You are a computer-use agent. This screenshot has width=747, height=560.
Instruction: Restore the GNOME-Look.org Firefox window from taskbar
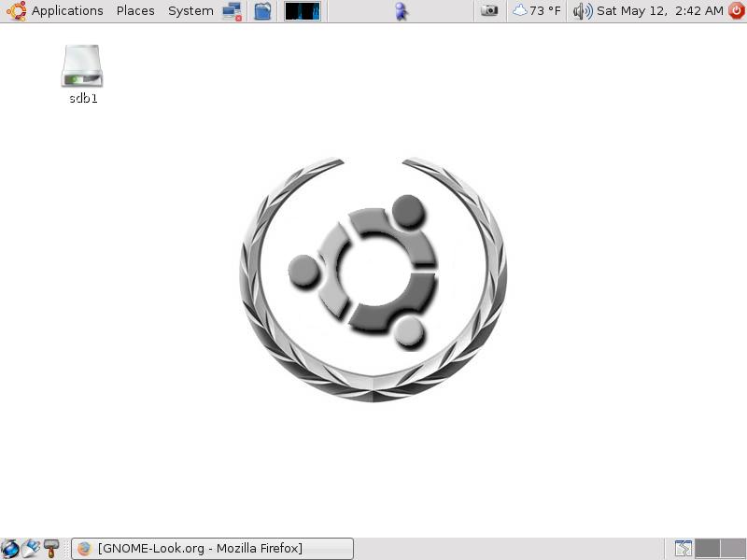tap(213, 549)
